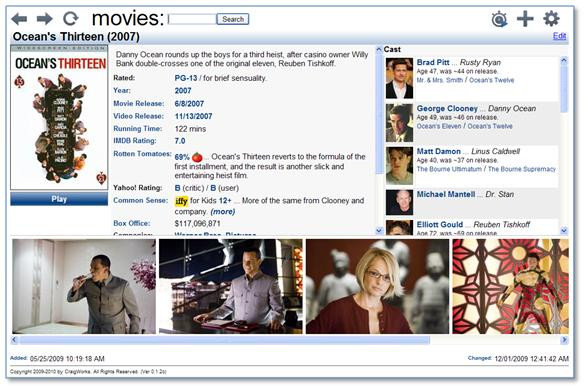
Task: Click George Clooney's photo thumbnail
Action: pyautogui.click(x=399, y=123)
